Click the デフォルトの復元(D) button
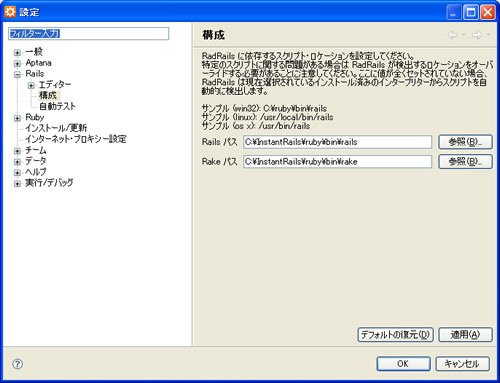 point(395,335)
